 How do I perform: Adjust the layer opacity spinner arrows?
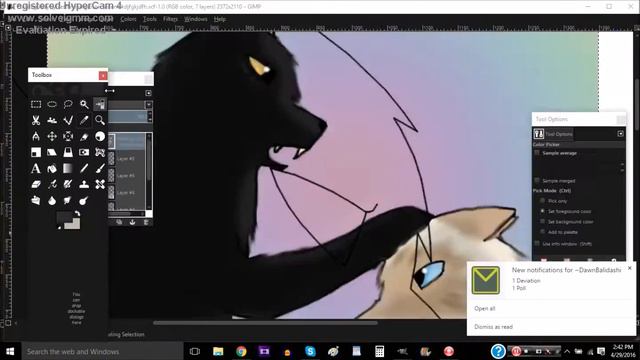point(149,117)
